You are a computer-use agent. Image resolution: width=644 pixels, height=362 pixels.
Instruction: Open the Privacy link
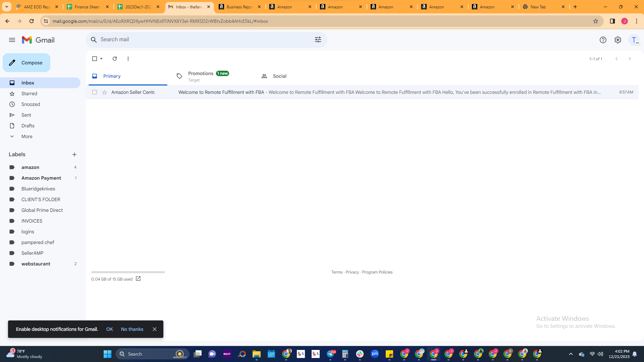point(352,272)
